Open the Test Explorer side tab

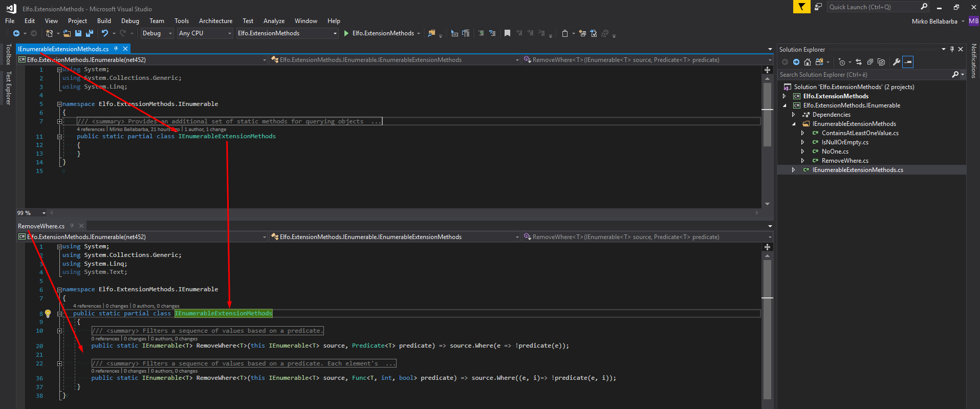point(8,88)
